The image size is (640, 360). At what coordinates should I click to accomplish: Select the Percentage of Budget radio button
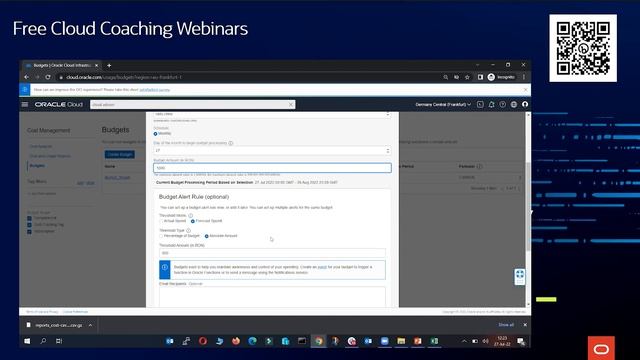coord(161,236)
